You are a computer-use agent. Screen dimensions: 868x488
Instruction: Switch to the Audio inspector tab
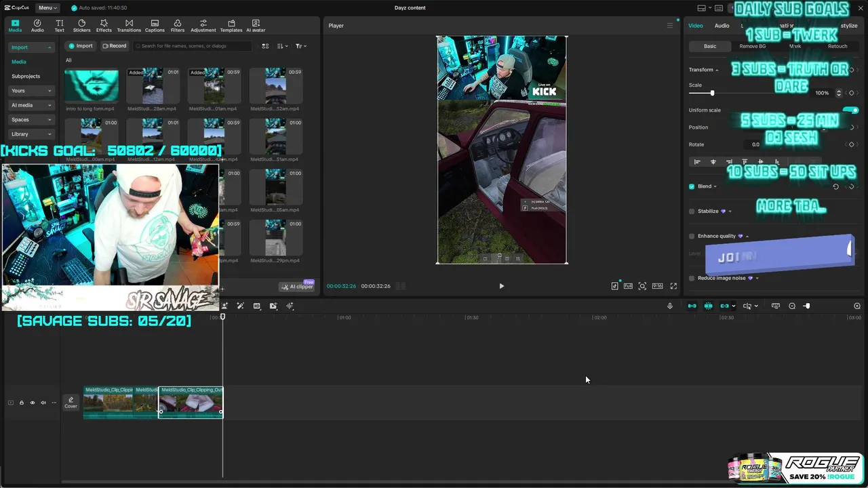[722, 26]
